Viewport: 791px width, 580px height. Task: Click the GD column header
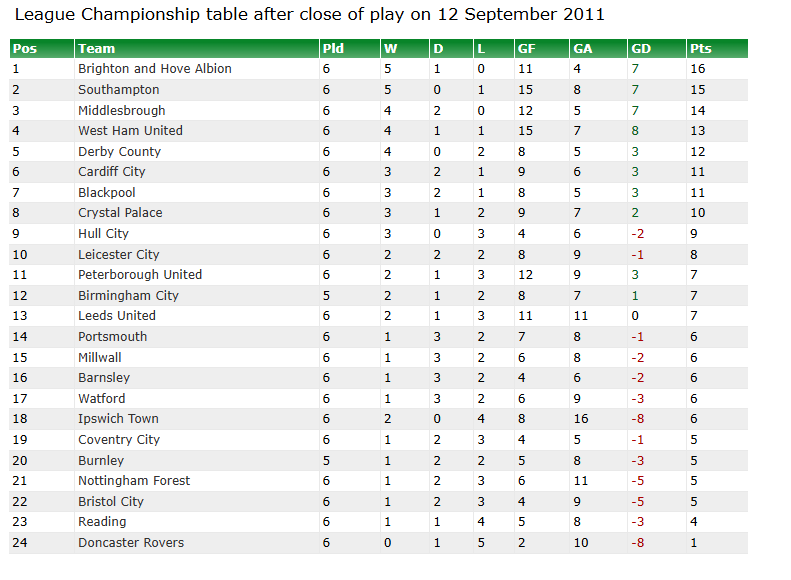641,48
